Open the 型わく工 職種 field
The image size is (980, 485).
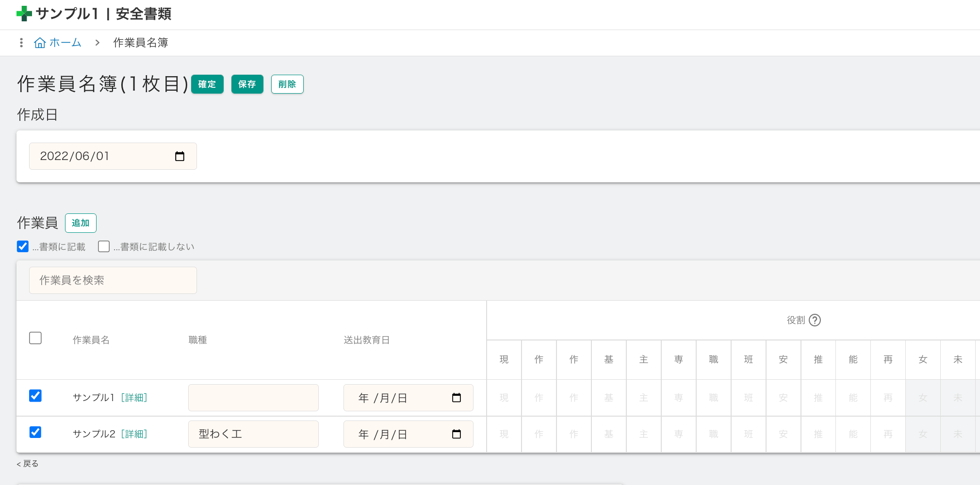coord(253,434)
